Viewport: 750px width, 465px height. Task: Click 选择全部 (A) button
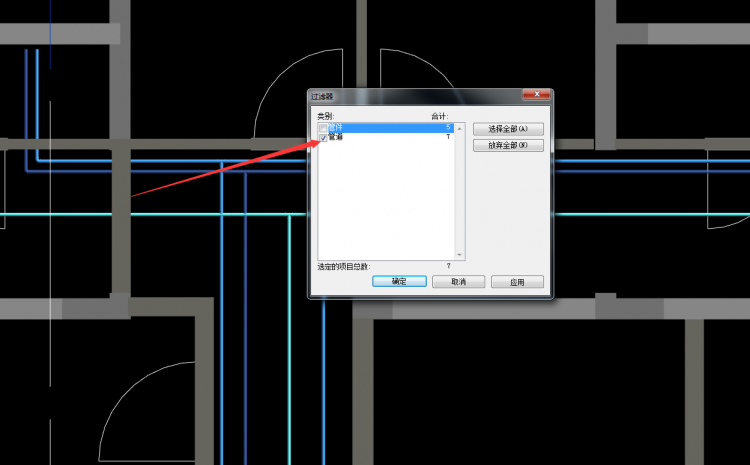click(508, 129)
